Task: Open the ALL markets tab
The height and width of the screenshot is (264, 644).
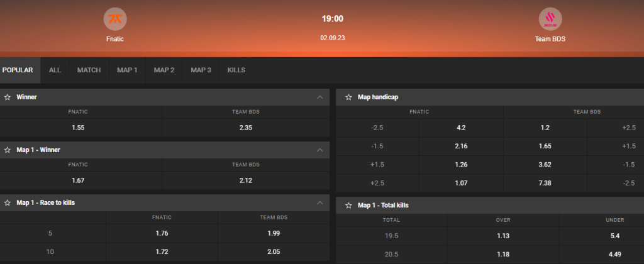Action: 55,70
